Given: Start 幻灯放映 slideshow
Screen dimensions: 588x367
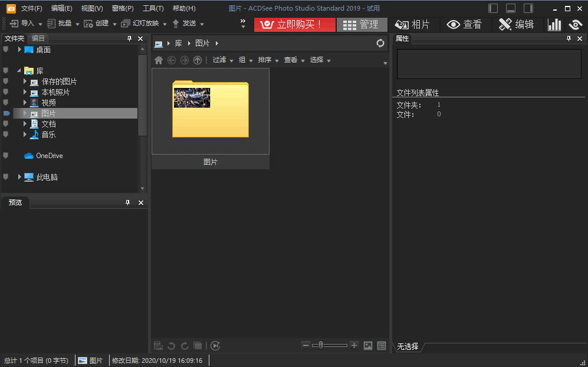Looking at the screenshot, I should pyautogui.click(x=140, y=24).
